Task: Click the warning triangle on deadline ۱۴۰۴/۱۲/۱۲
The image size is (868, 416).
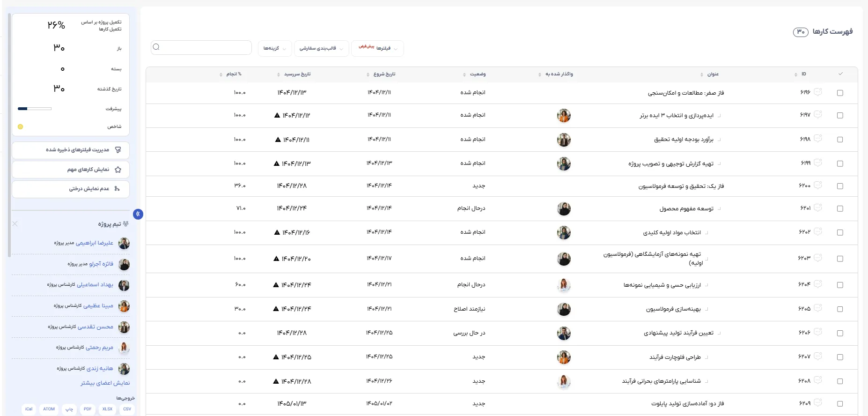Action: [x=277, y=115]
